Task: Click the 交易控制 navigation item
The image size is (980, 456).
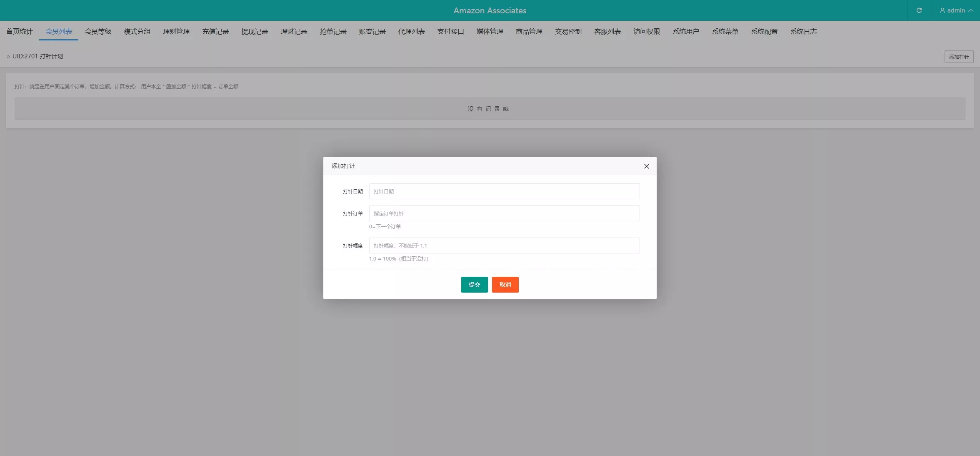Action: click(568, 32)
